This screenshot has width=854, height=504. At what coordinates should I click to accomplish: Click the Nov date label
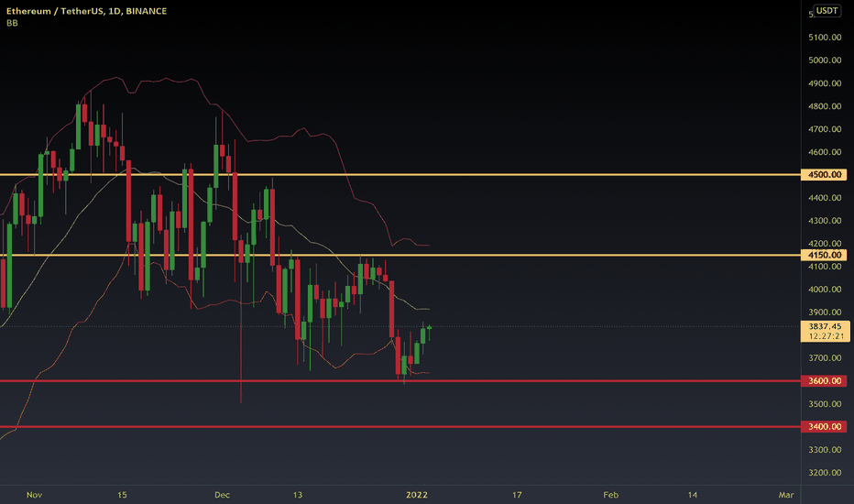34,495
